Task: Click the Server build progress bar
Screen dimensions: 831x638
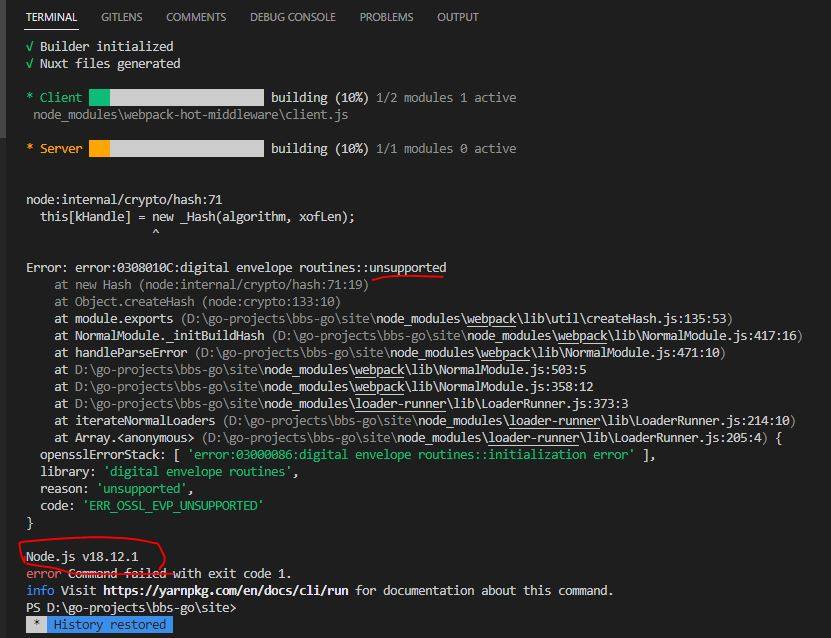Action: [176, 148]
